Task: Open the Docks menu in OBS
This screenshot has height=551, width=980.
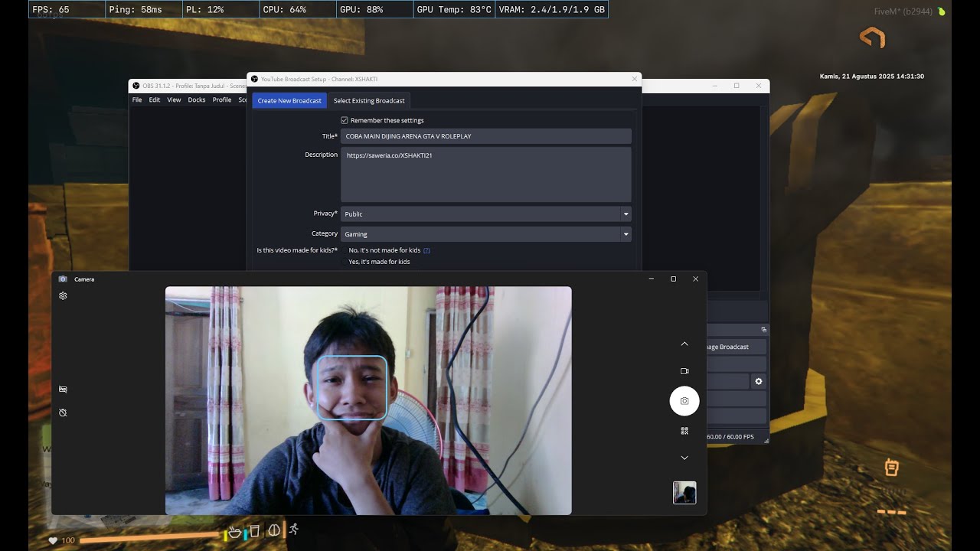Action: [197, 100]
